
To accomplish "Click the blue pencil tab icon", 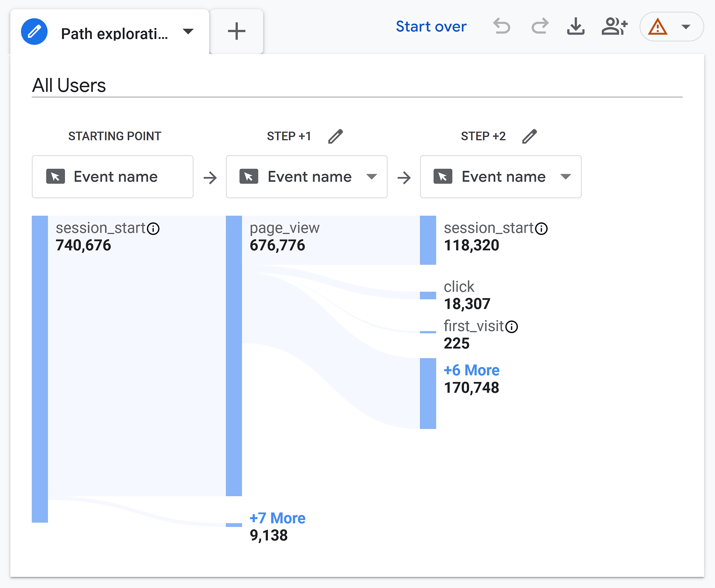I will tap(34, 32).
